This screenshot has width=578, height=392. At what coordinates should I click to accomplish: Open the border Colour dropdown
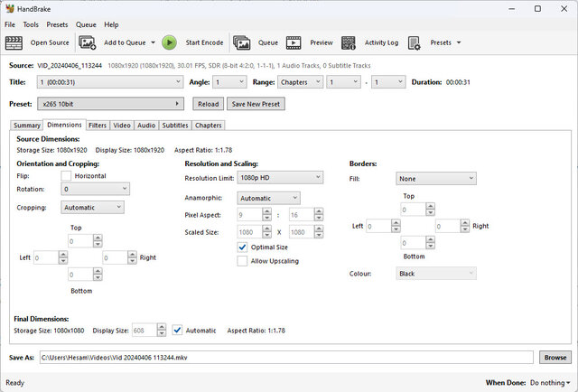pyautogui.click(x=436, y=273)
